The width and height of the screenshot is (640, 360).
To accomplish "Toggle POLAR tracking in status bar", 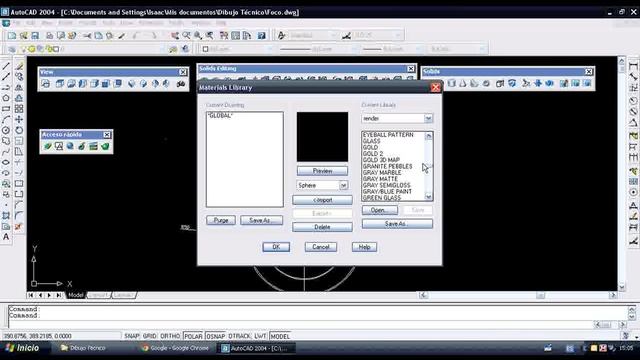I will pos(193,336).
